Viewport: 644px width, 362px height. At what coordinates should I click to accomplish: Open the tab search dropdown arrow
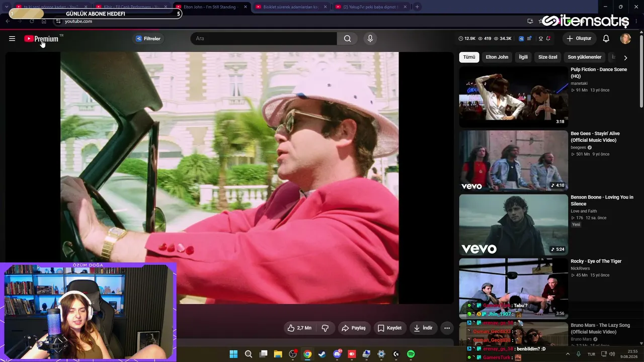point(7,7)
